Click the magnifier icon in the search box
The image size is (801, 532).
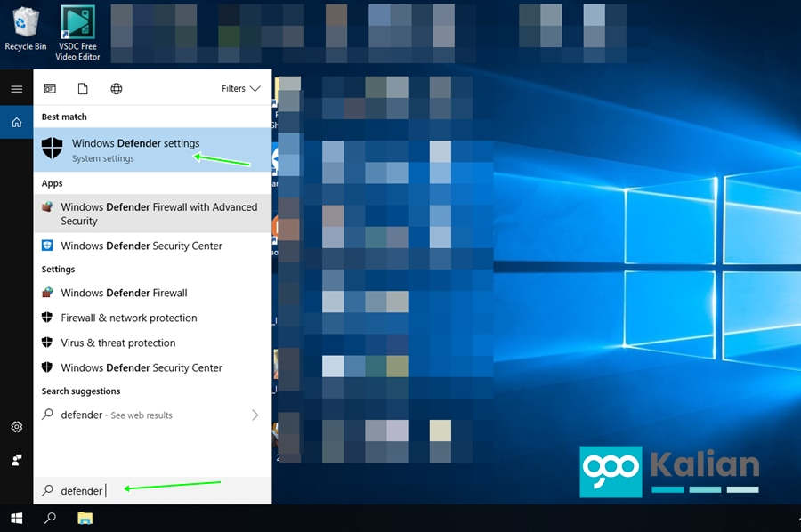point(47,490)
